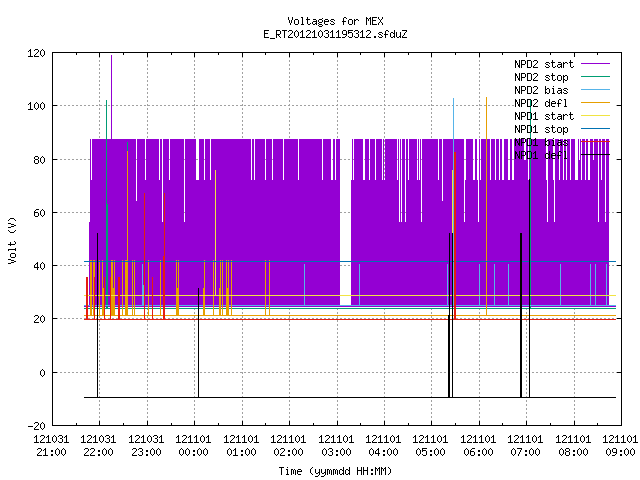Click the orange spike peaking after 06:00
640x480 pixels.
487,204
